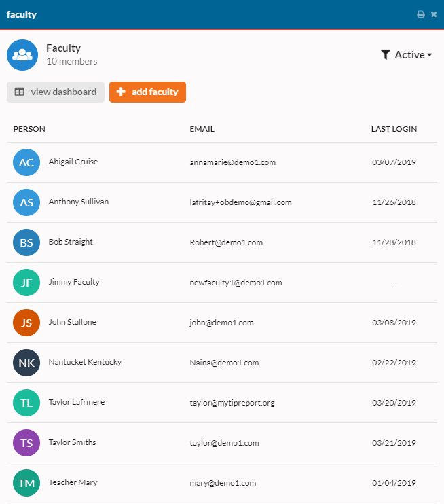Sort by LAST LOGIN column header

click(x=394, y=129)
